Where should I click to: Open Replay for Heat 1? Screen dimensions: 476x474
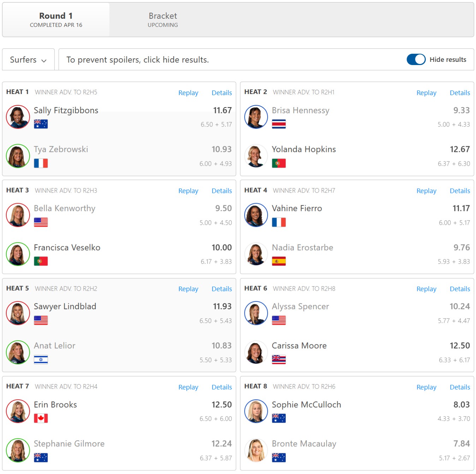coord(188,93)
